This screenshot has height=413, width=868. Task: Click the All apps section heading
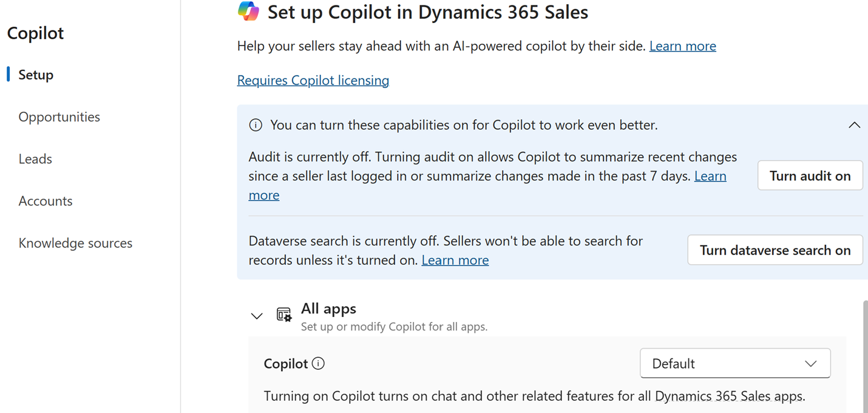click(x=328, y=309)
